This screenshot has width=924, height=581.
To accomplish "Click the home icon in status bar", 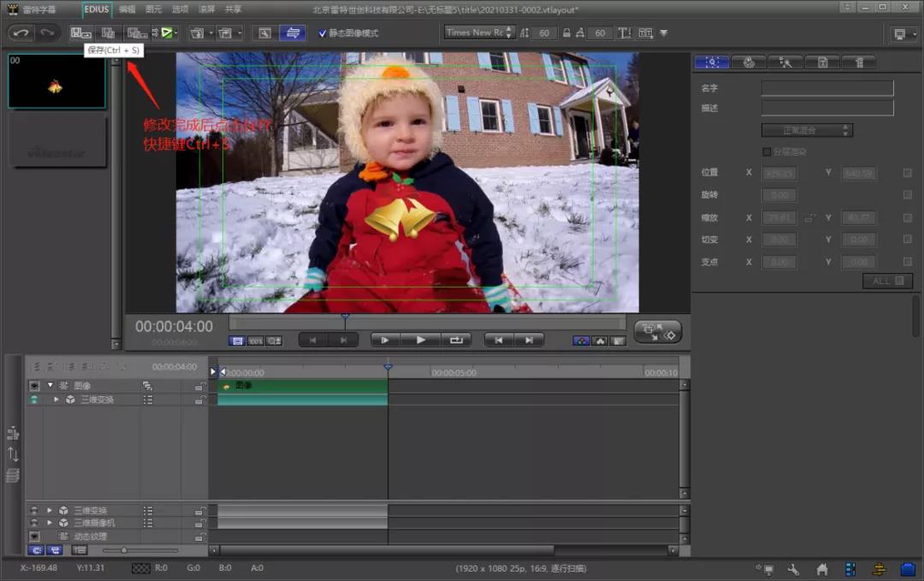I will coord(822,569).
